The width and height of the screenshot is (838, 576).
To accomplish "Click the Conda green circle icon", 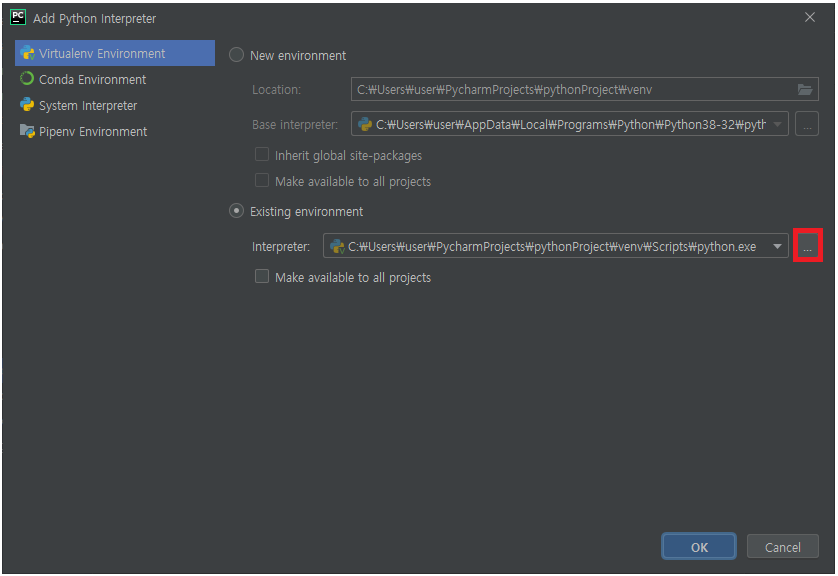I will point(27,79).
